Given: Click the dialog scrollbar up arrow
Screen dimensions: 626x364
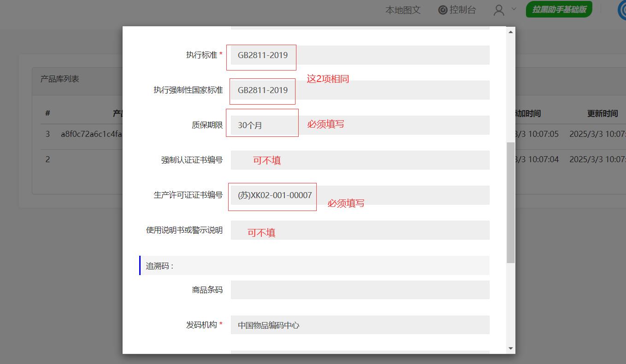Looking at the screenshot, I should pyautogui.click(x=510, y=32).
